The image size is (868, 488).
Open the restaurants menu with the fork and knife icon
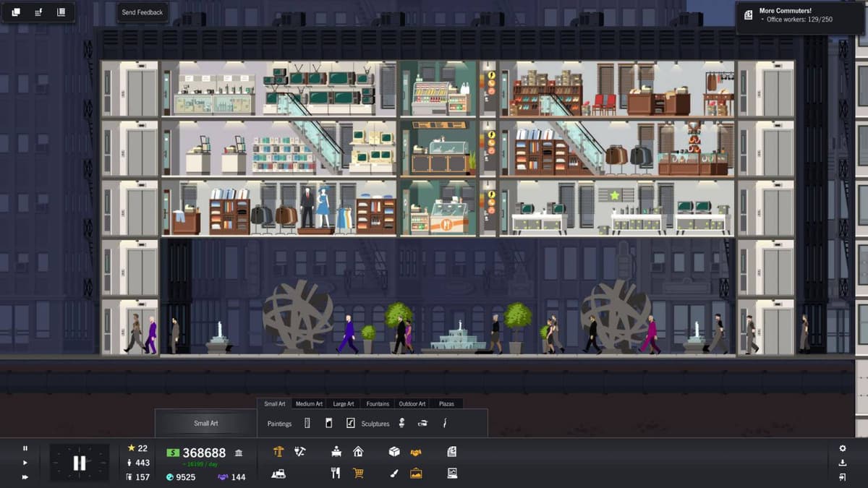[336, 473]
